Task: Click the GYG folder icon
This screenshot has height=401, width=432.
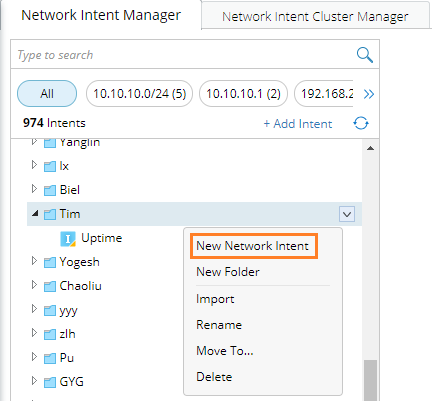Action: (50, 382)
